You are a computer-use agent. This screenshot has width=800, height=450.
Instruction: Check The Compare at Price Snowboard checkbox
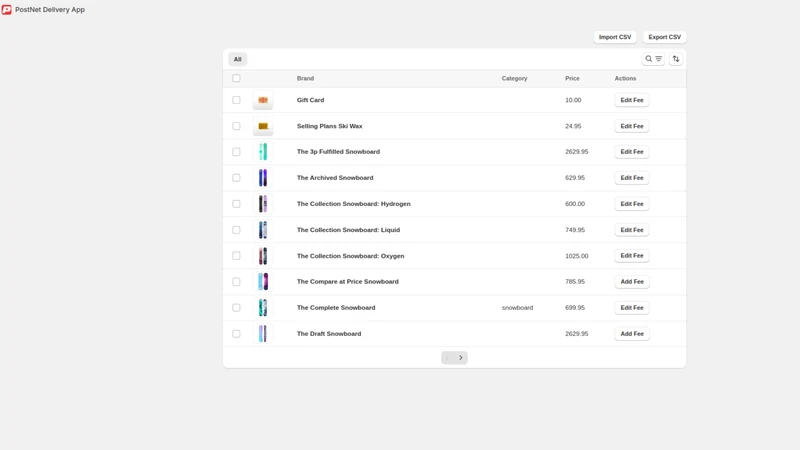[236, 282]
